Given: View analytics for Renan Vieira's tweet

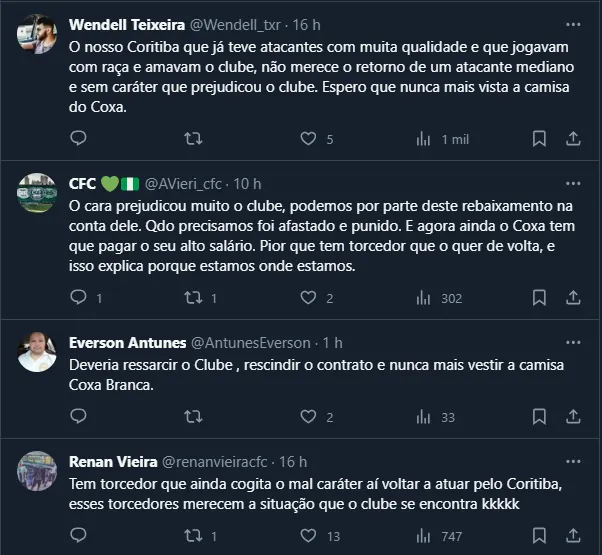Looking at the screenshot, I should tap(423, 537).
